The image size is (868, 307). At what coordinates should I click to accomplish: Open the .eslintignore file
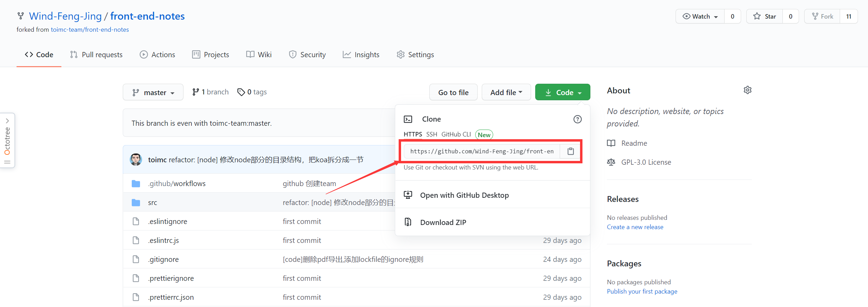[x=168, y=222]
